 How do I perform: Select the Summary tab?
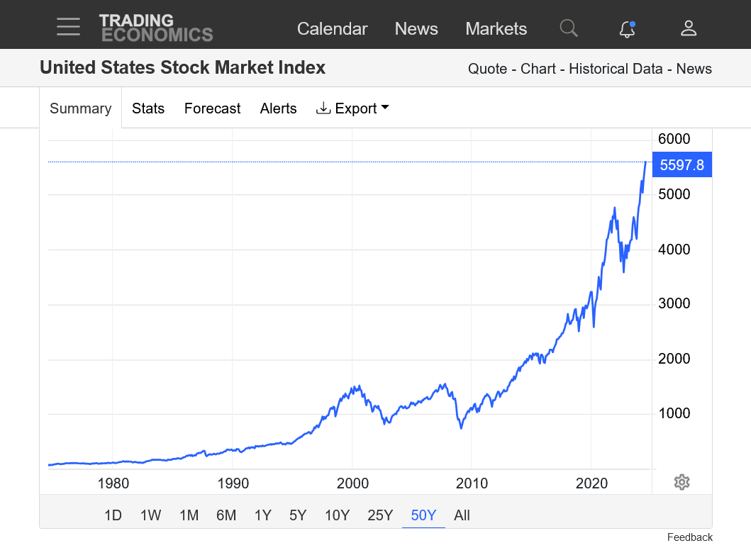point(81,108)
